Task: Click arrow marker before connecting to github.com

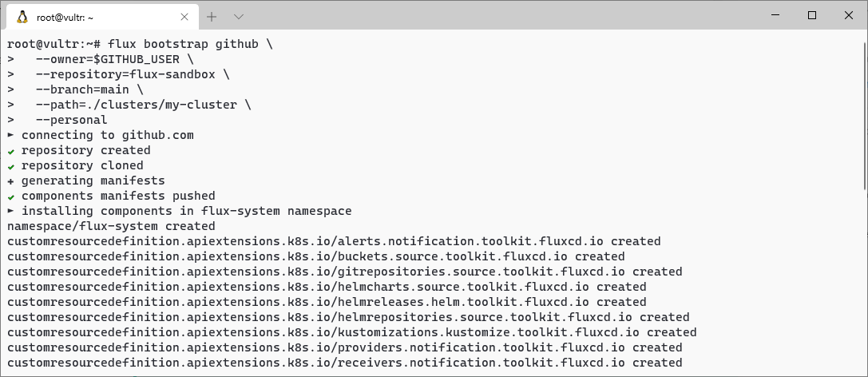Action: [11, 135]
